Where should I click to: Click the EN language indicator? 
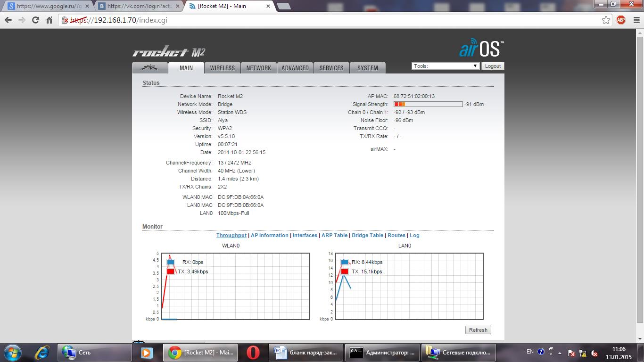point(530,352)
